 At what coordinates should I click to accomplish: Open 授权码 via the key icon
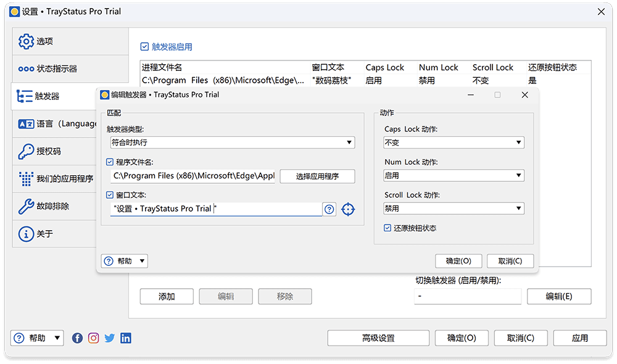[25, 151]
